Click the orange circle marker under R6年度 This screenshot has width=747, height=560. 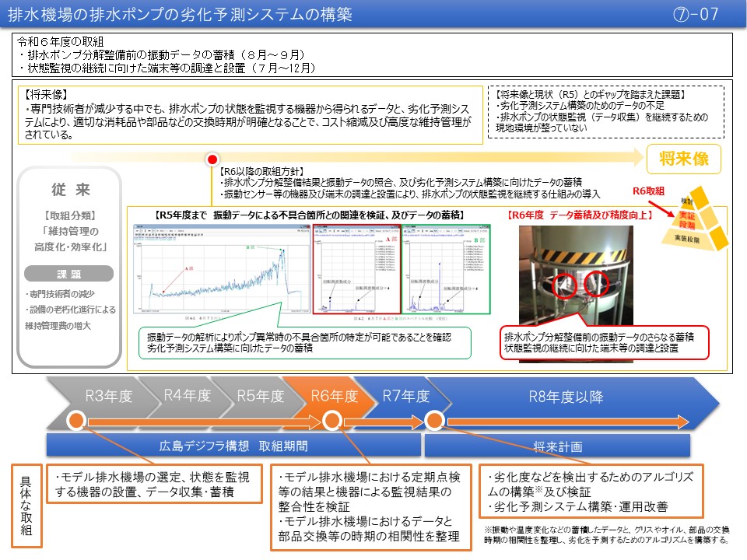[x=331, y=421]
